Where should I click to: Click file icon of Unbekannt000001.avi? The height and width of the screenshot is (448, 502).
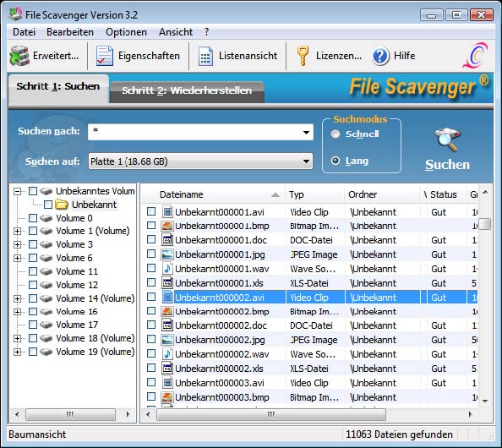(167, 211)
